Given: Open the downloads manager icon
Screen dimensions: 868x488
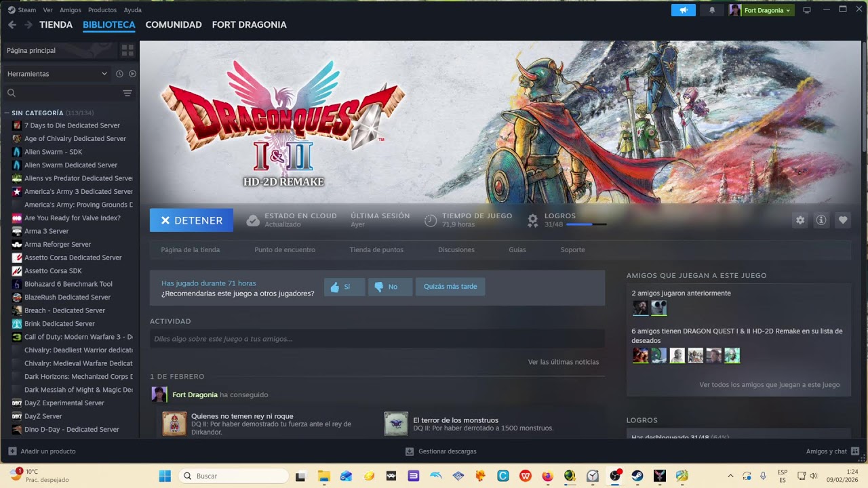Looking at the screenshot, I should [409, 451].
